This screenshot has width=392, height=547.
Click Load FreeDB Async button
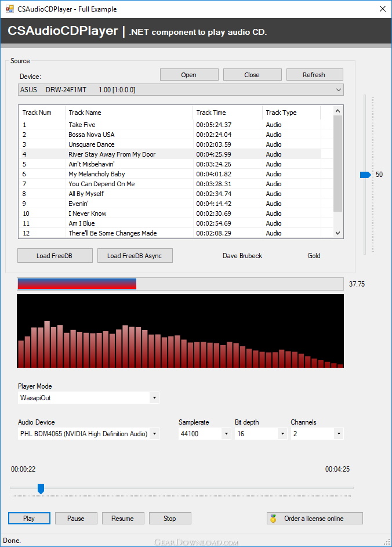135,256
